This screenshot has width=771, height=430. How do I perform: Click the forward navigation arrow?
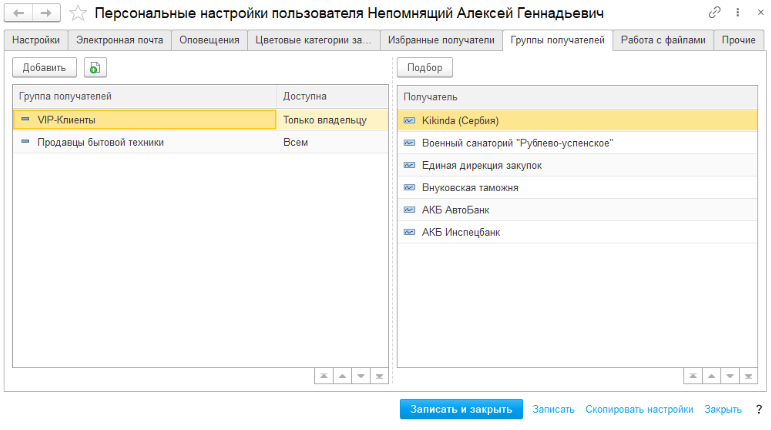(47, 13)
